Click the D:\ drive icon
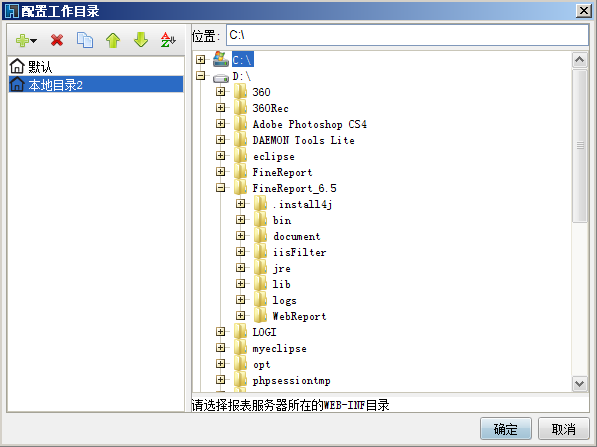Screen dimensions: 597x447 coord(221,78)
